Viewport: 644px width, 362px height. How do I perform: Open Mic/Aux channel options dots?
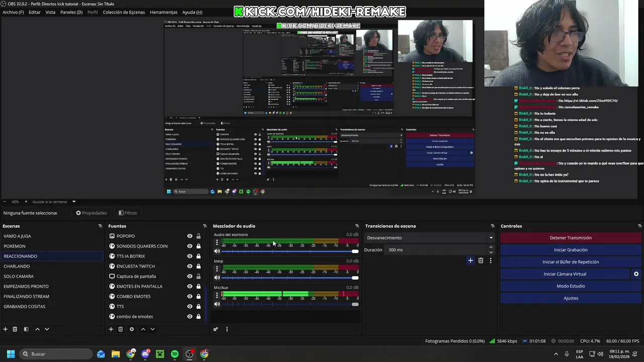(217, 295)
